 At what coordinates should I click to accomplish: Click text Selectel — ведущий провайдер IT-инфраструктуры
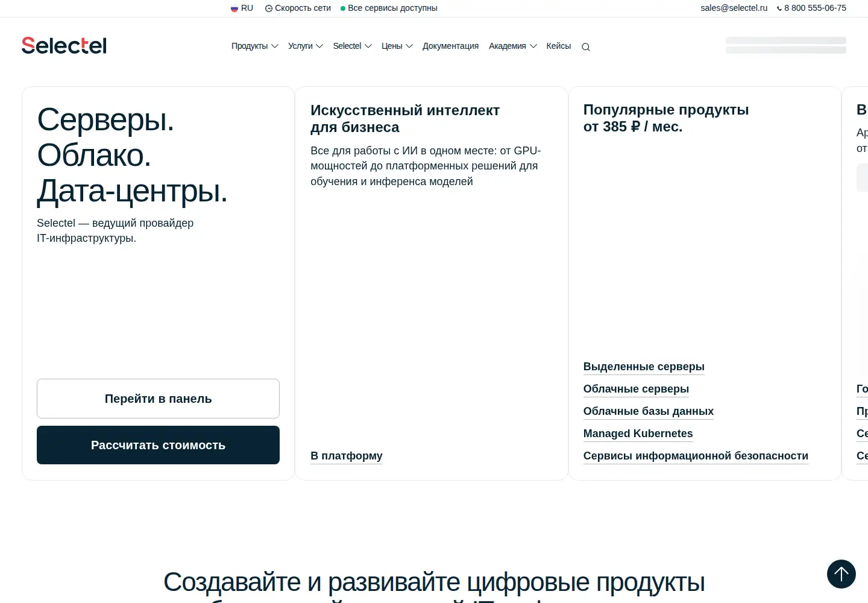tap(115, 230)
